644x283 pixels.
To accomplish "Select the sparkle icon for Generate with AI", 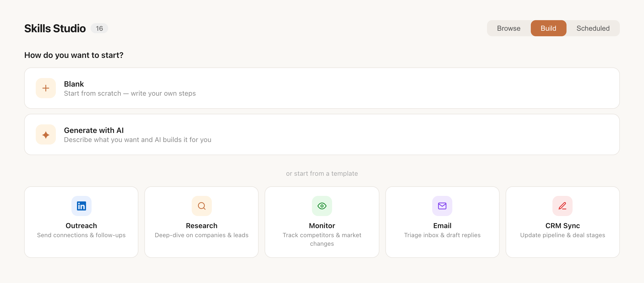I will point(46,134).
